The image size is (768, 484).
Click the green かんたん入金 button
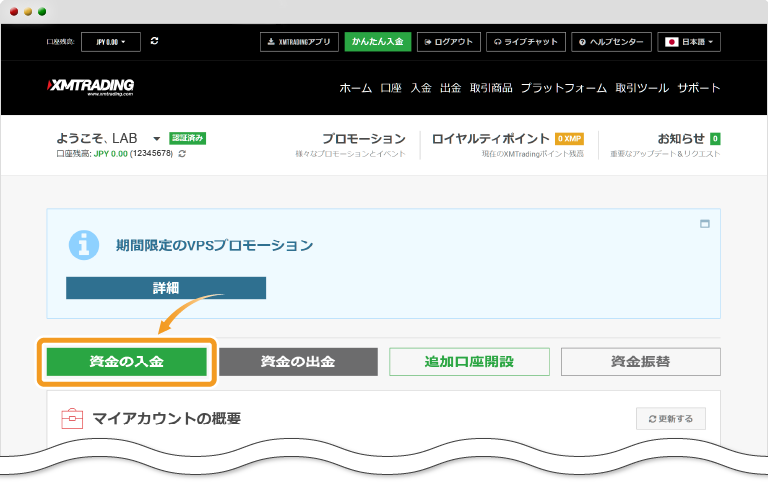(378, 42)
